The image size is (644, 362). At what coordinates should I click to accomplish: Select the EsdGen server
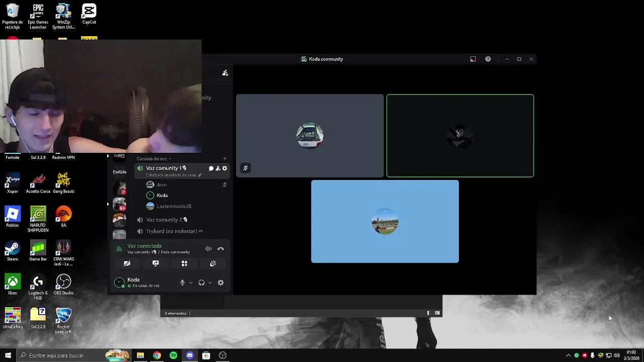(x=119, y=171)
